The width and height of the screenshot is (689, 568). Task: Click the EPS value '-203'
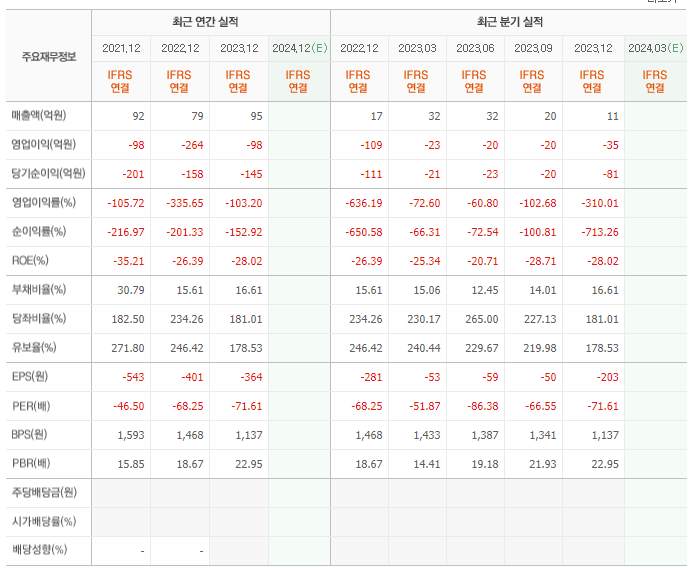(608, 377)
